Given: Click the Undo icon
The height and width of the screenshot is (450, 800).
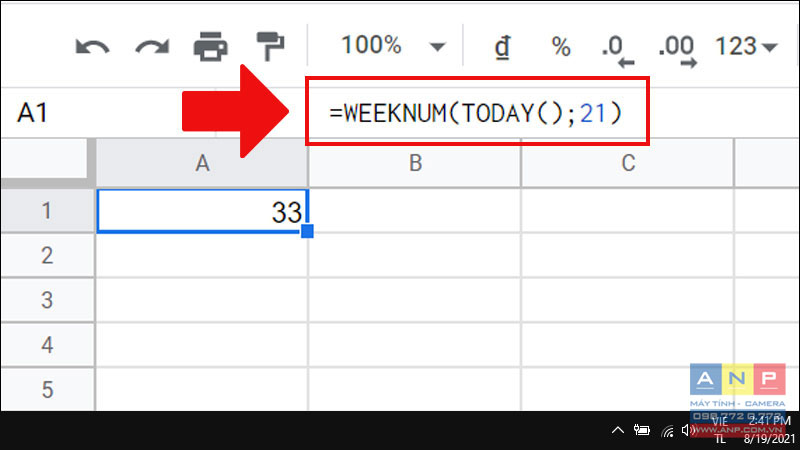Looking at the screenshot, I should (x=91, y=46).
